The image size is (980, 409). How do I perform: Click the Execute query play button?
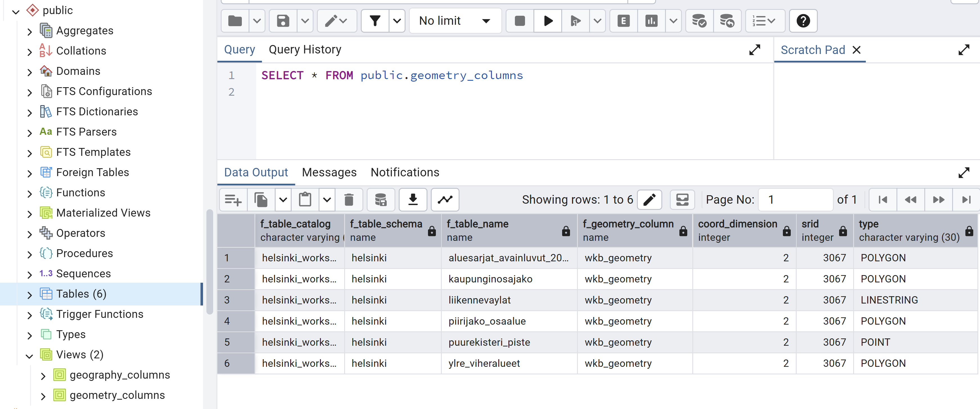[548, 21]
